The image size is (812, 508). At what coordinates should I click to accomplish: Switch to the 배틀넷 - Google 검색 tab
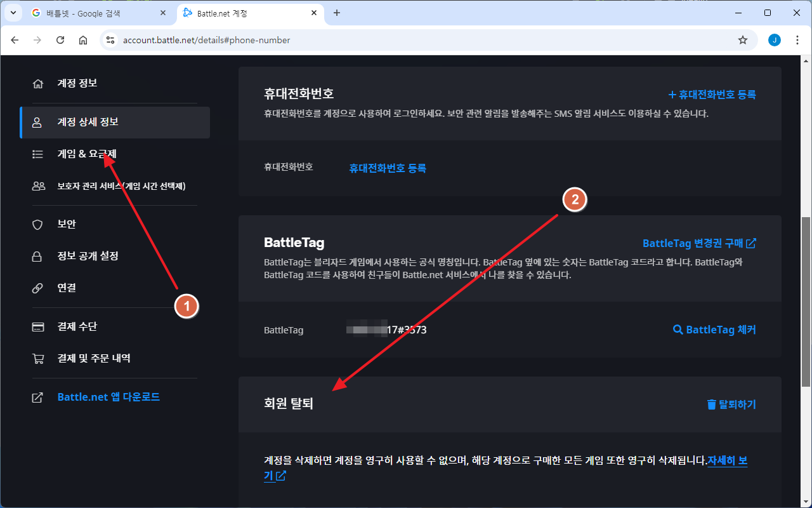pos(98,13)
